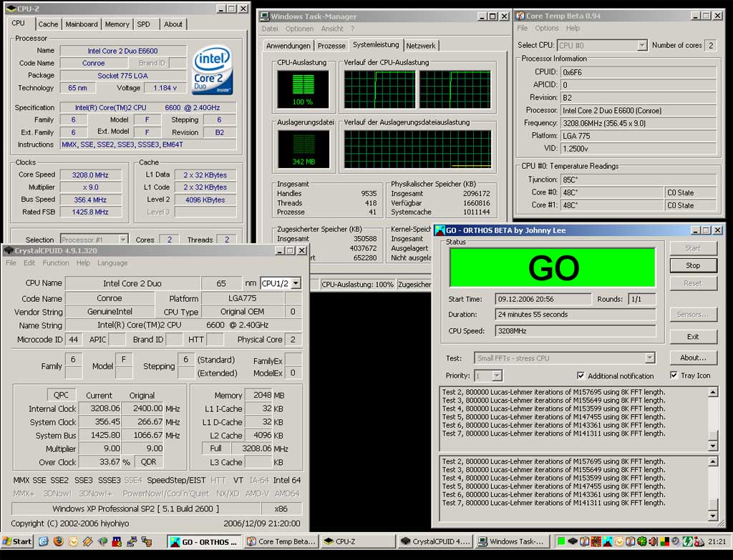Open the Function menu in CrystalCPUID
Image resolution: width=733 pixels, height=560 pixels.
point(56,263)
